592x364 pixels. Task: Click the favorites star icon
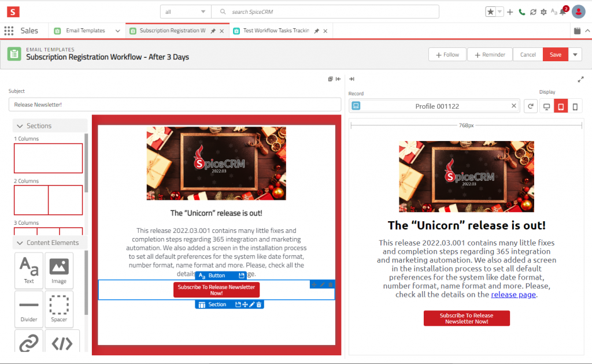[x=490, y=12]
